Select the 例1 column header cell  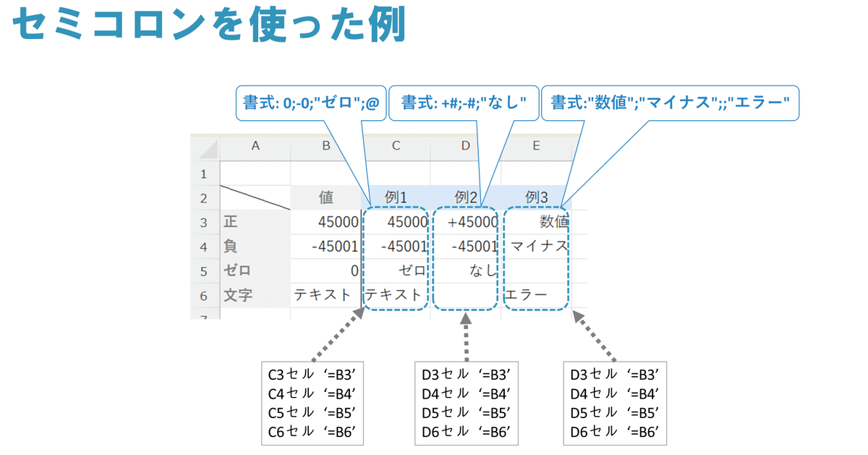396,197
